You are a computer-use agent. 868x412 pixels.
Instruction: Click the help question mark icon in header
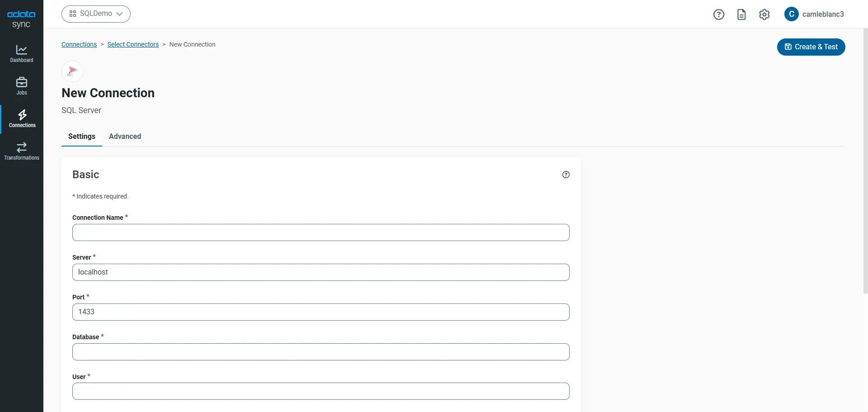tap(718, 14)
